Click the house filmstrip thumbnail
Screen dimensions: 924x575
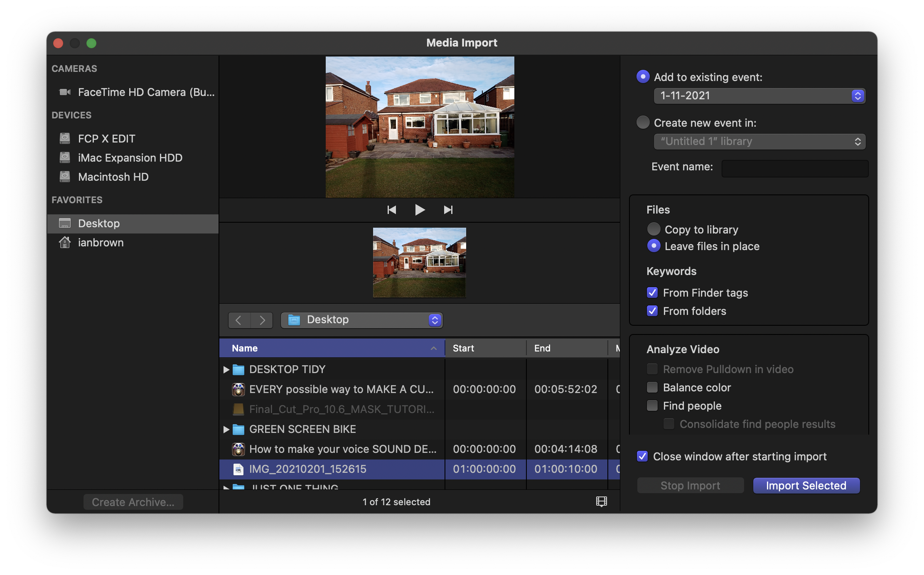(x=419, y=262)
